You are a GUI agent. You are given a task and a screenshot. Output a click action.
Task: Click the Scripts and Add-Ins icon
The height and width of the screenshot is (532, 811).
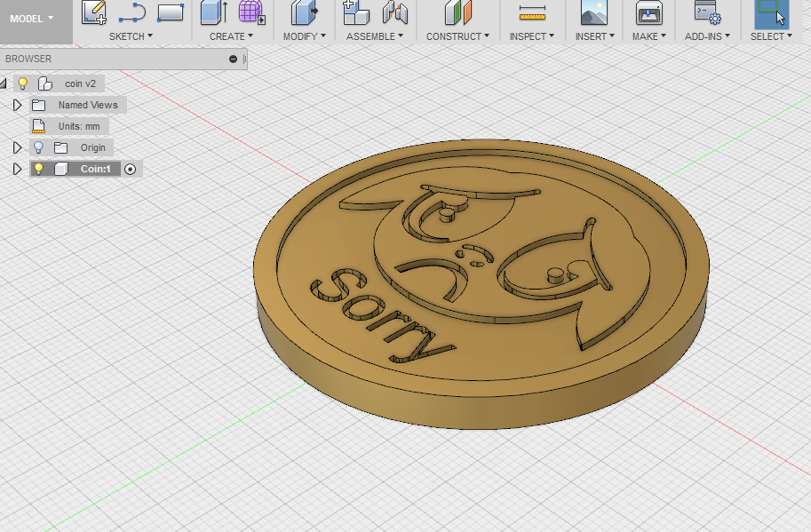tap(708, 12)
